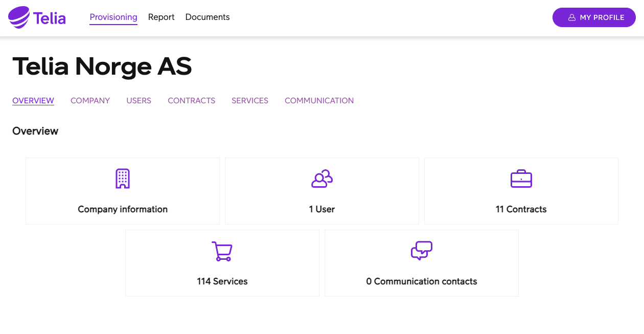Click the MY PROFILE button
The height and width of the screenshot is (334, 644).
[593, 17]
